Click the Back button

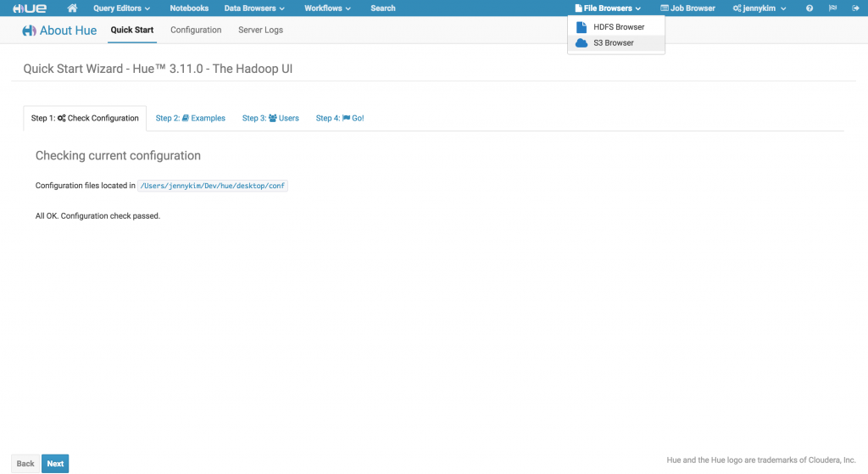click(x=25, y=464)
